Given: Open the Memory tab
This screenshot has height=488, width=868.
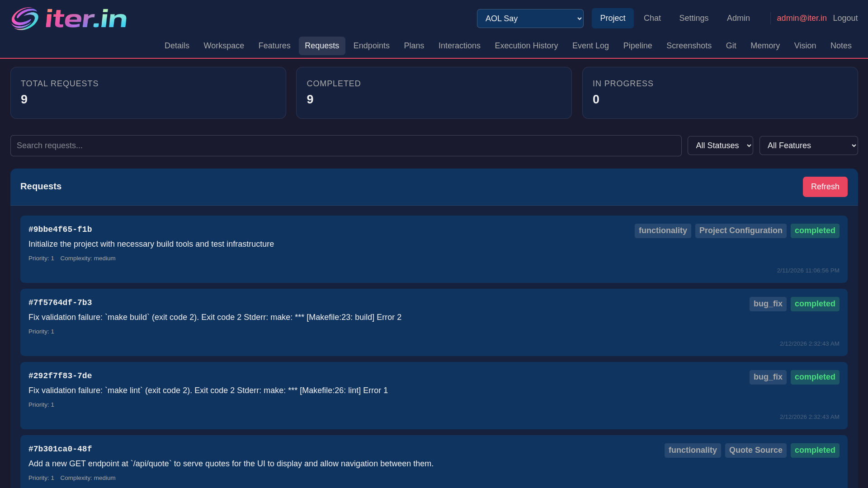Looking at the screenshot, I should pyautogui.click(x=765, y=46).
